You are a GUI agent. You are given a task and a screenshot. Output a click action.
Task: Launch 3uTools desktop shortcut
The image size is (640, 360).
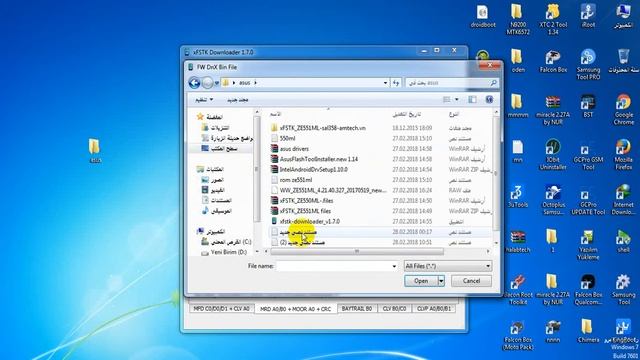tap(518, 196)
